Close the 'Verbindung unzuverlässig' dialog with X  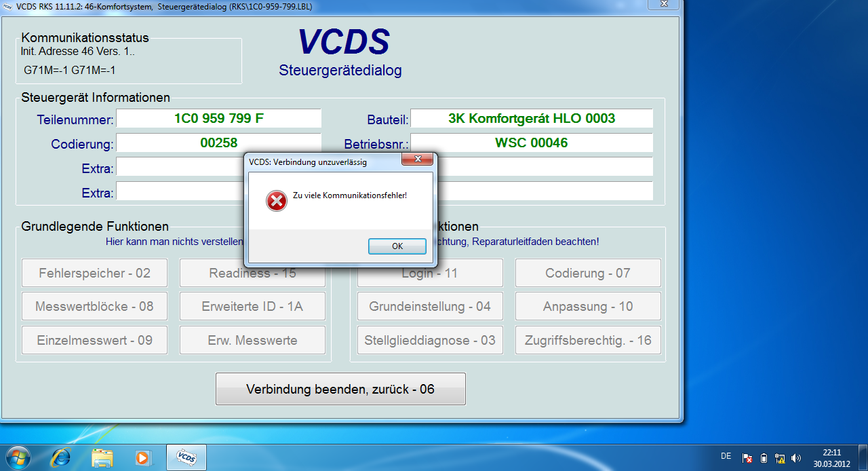(x=418, y=159)
